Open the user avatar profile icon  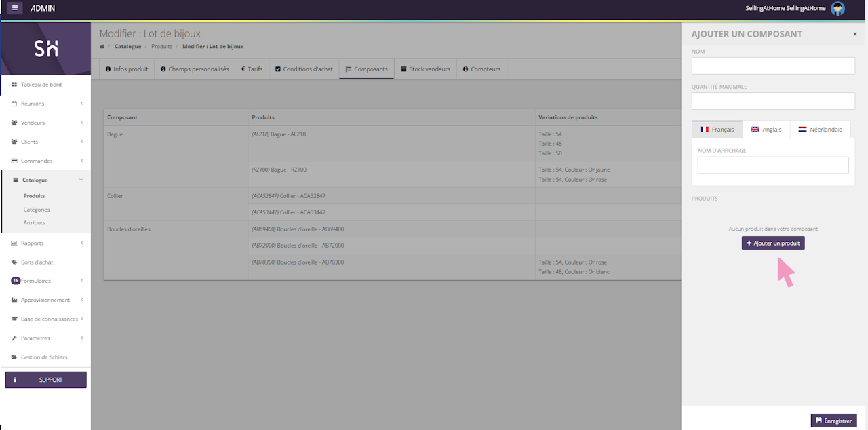click(837, 9)
